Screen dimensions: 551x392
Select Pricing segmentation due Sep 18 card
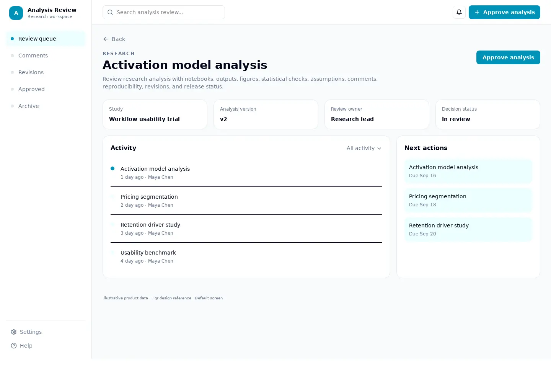[x=468, y=200]
